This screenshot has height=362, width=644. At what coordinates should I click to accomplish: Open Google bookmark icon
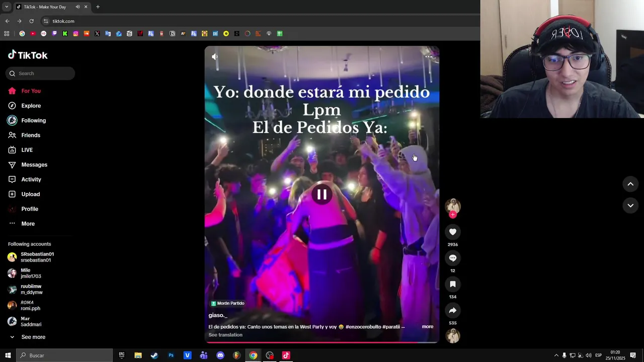(x=22, y=34)
